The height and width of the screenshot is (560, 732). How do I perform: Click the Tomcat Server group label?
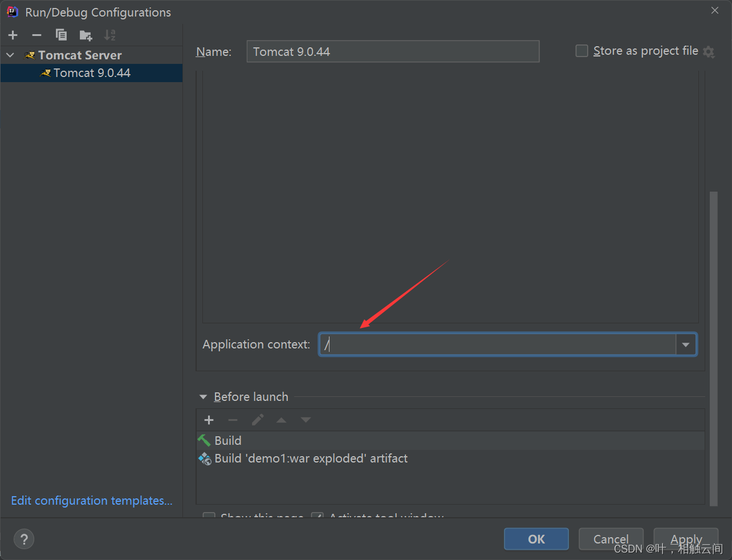(80, 55)
